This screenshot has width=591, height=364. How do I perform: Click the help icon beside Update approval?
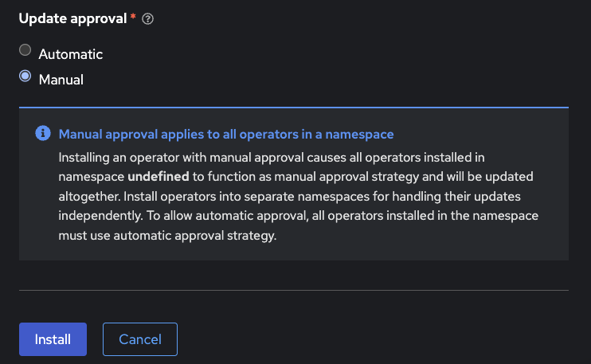[x=147, y=18]
